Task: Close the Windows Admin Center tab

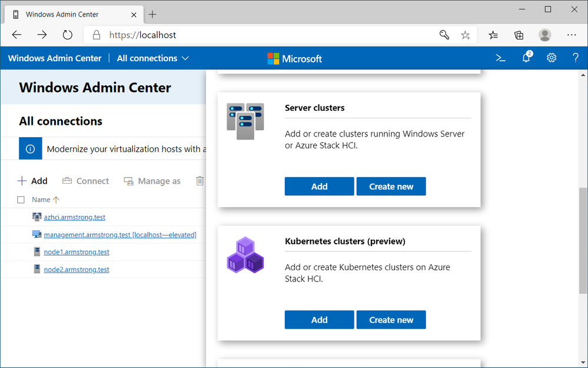Action: (134, 15)
